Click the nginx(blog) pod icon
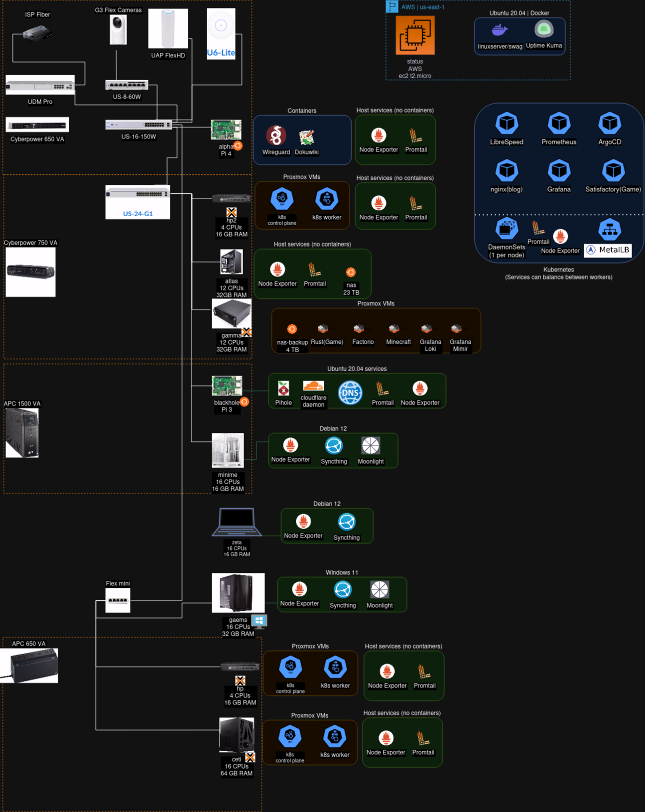Viewport: 645px width, 812px height. coord(507,171)
